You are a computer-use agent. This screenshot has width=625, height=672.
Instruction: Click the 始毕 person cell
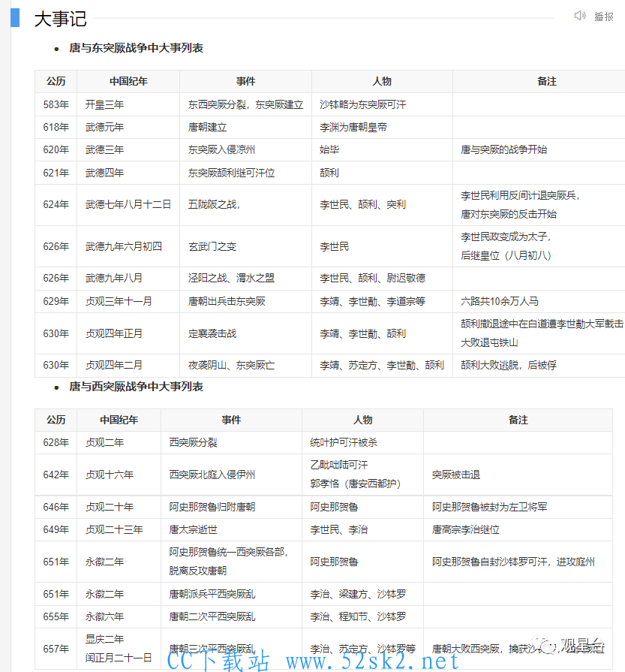pyautogui.click(x=382, y=149)
